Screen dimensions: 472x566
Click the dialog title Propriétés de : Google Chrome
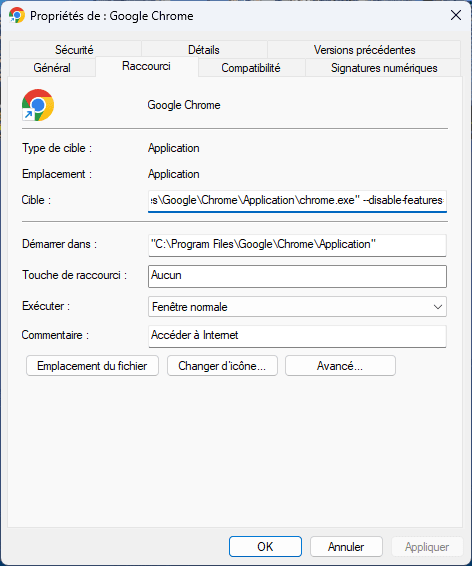pyautogui.click(x=112, y=16)
